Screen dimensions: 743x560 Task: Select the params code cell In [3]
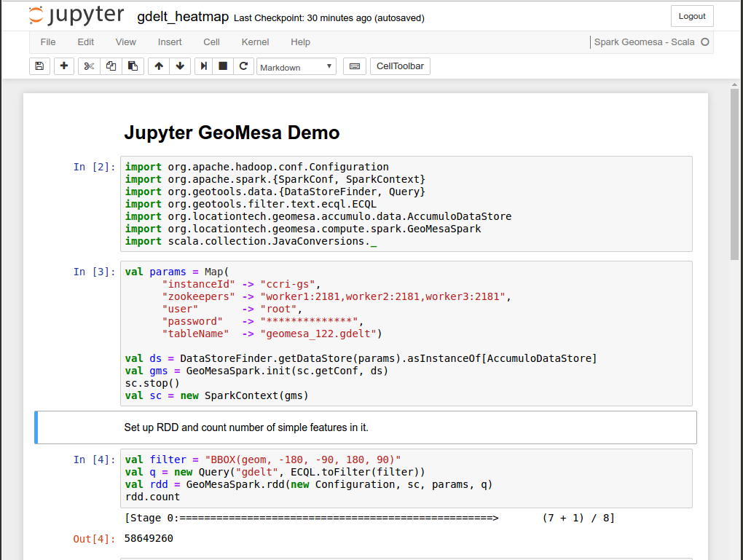(406, 334)
